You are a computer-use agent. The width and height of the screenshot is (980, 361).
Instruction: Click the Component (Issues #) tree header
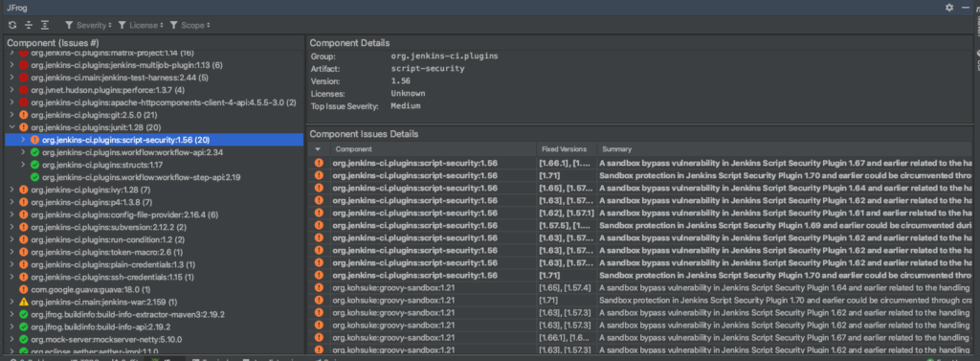tap(54, 42)
